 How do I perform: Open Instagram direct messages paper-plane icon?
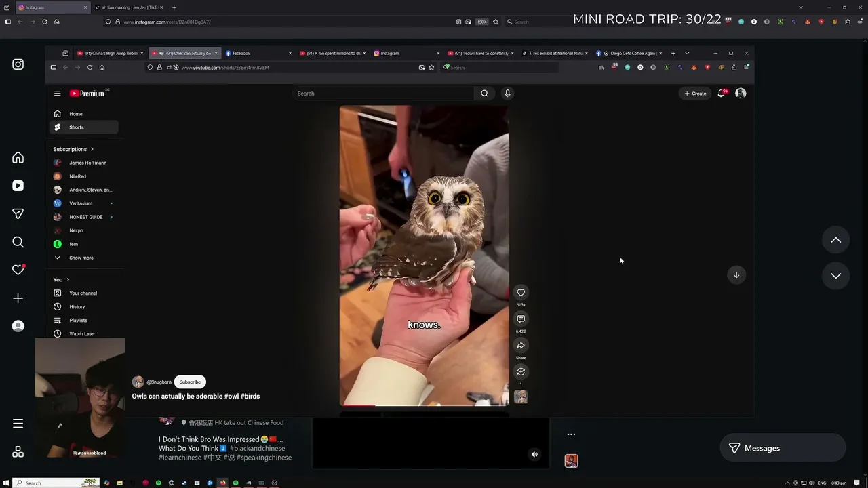(x=18, y=214)
